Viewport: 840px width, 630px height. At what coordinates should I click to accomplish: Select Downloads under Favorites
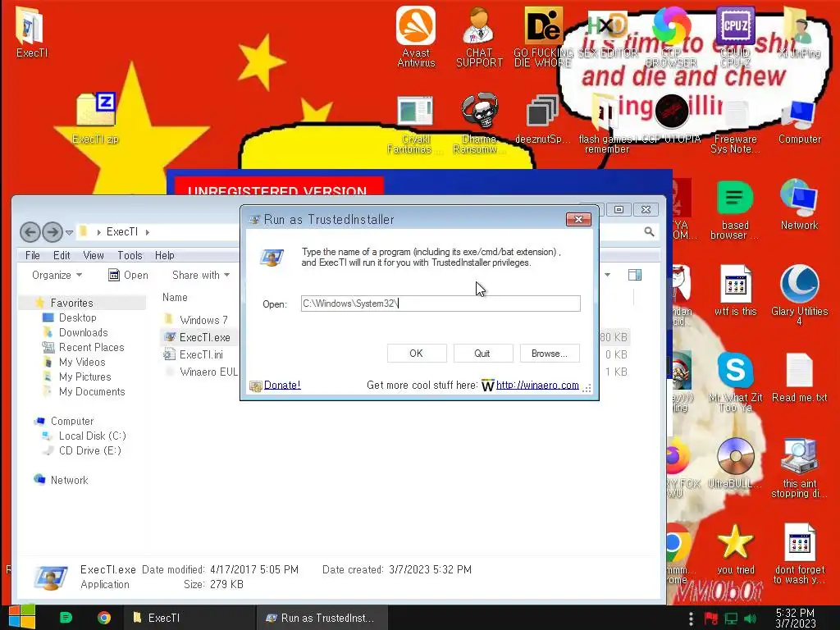pos(83,333)
